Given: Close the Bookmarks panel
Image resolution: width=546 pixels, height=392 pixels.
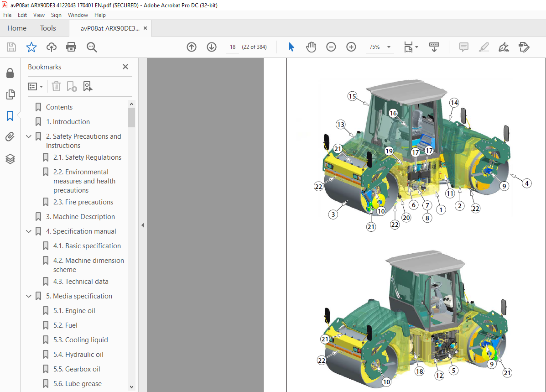Looking at the screenshot, I should (x=125, y=67).
